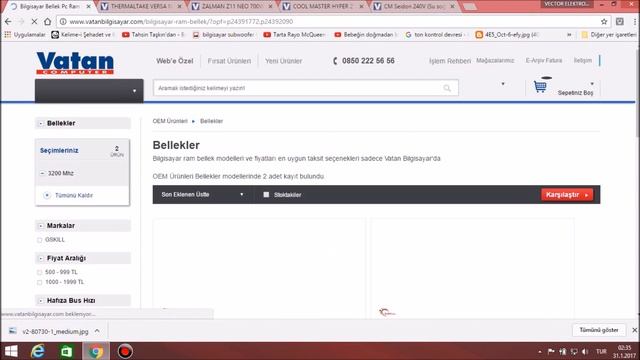This screenshot has height=360, width=640.
Task: Open the shopping cart icon
Action: click(x=540, y=86)
